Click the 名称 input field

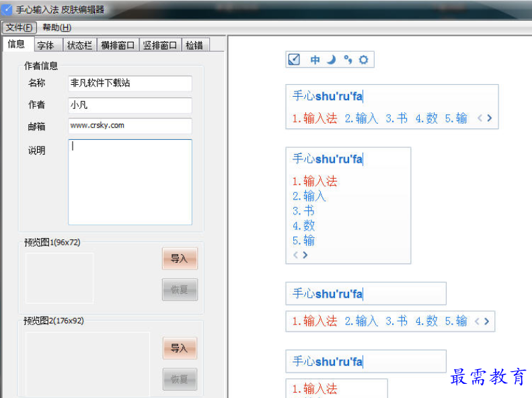[130, 83]
